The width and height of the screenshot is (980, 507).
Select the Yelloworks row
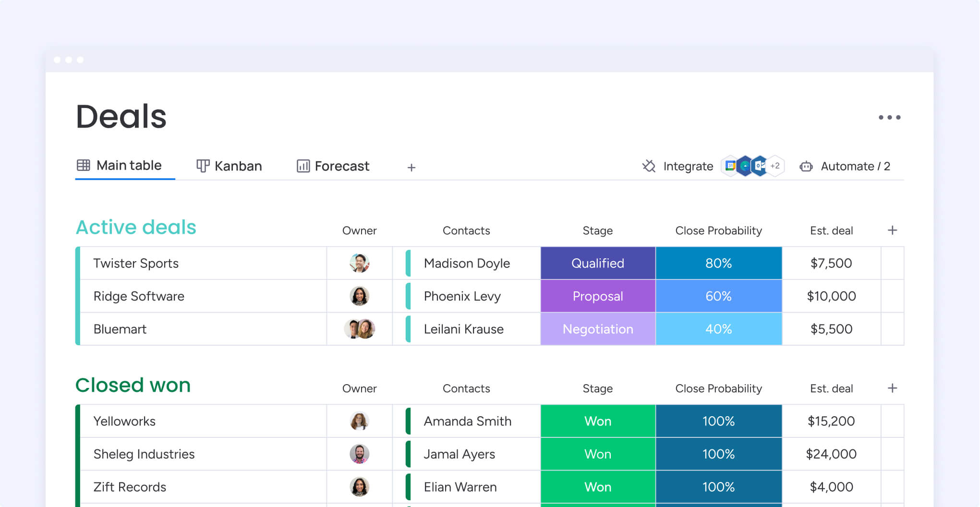coord(124,421)
